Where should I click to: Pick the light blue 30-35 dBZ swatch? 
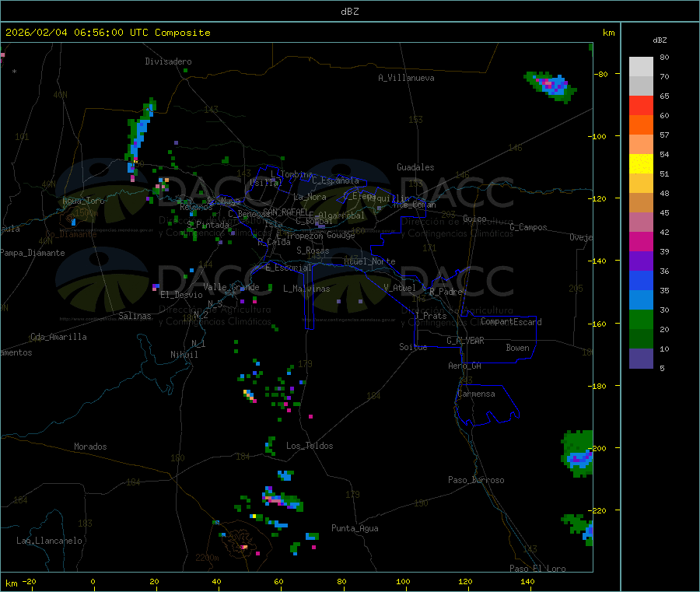[x=641, y=300]
